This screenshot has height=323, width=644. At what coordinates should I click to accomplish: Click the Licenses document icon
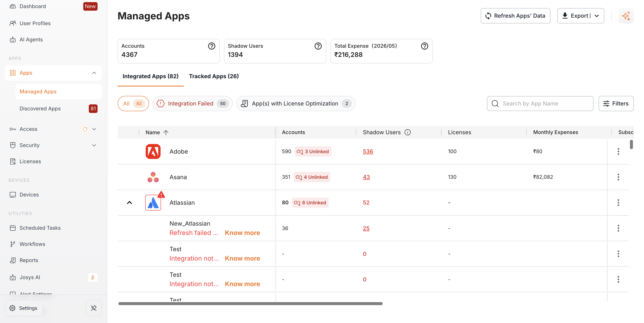13,162
